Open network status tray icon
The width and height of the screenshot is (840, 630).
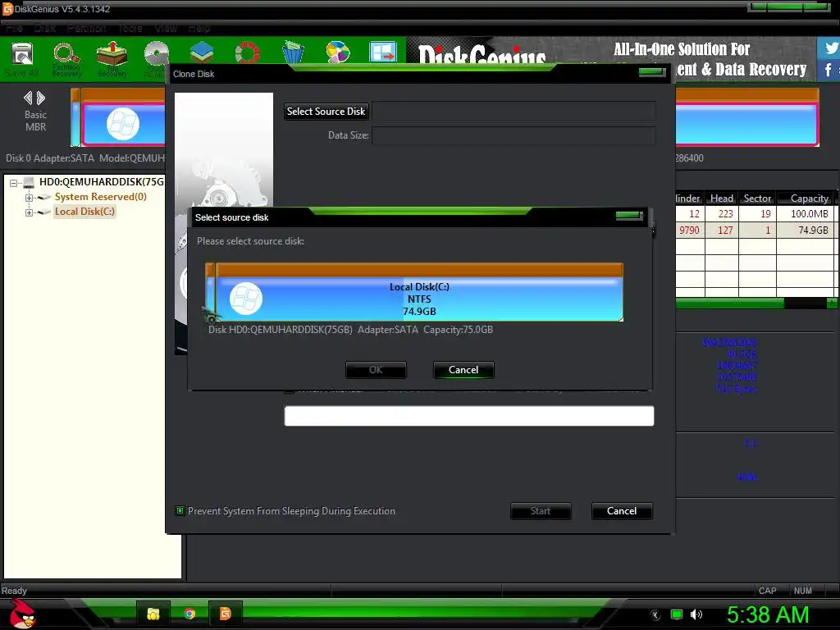pos(677,615)
